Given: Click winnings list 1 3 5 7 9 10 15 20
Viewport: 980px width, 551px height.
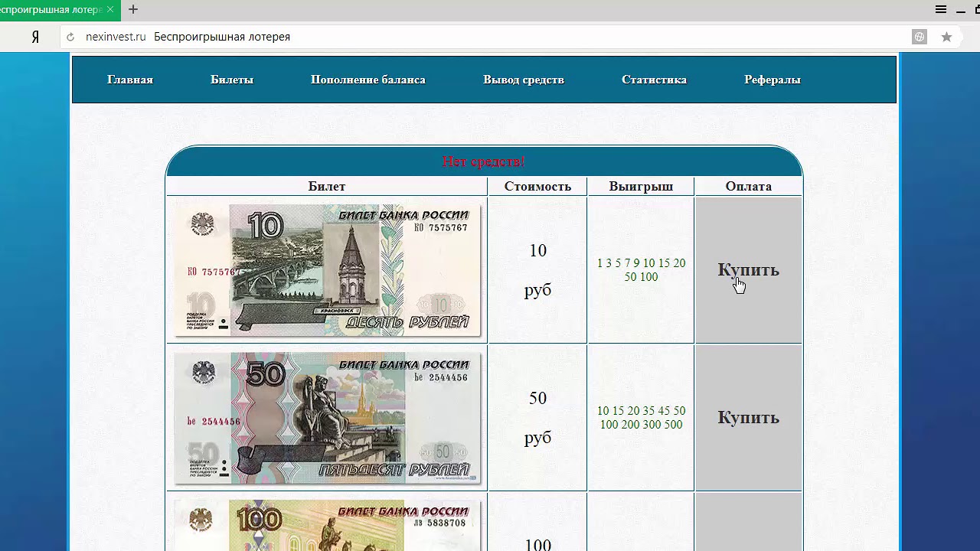Looking at the screenshot, I should point(641,270).
